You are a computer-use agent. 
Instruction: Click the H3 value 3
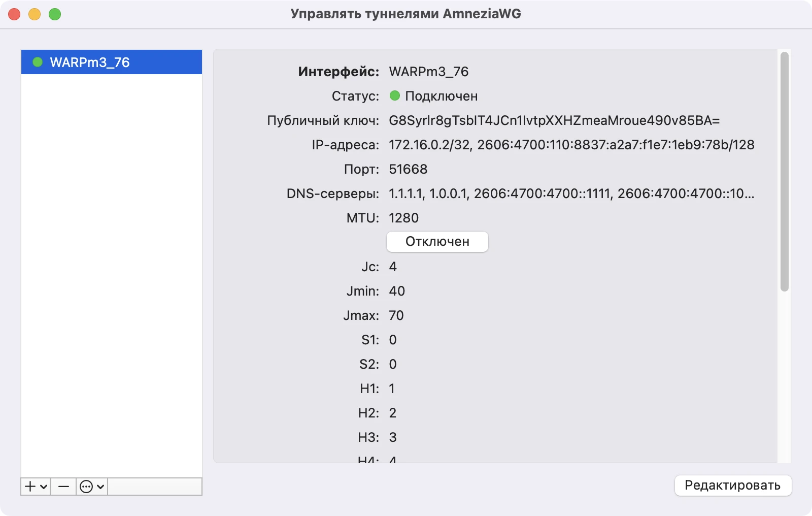pos(393,437)
